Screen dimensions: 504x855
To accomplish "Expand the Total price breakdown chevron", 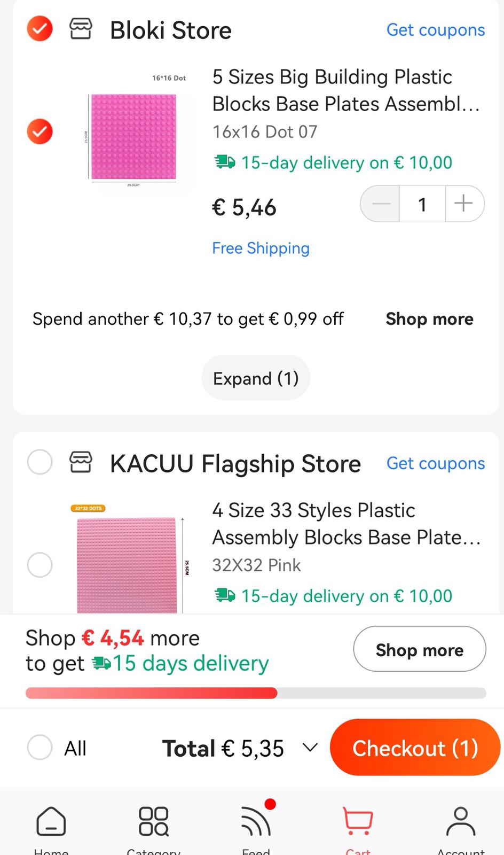I will [x=310, y=748].
